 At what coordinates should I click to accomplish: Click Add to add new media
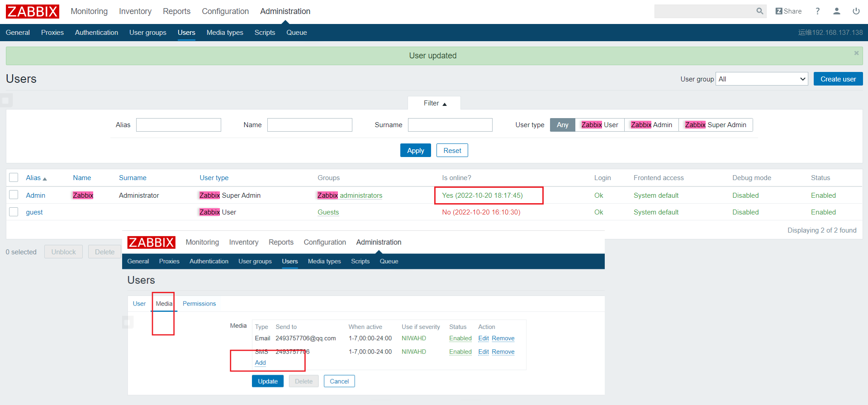tap(260, 363)
